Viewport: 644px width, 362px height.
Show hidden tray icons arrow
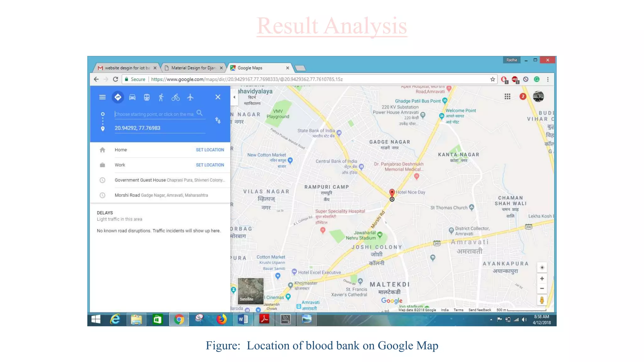click(491, 320)
